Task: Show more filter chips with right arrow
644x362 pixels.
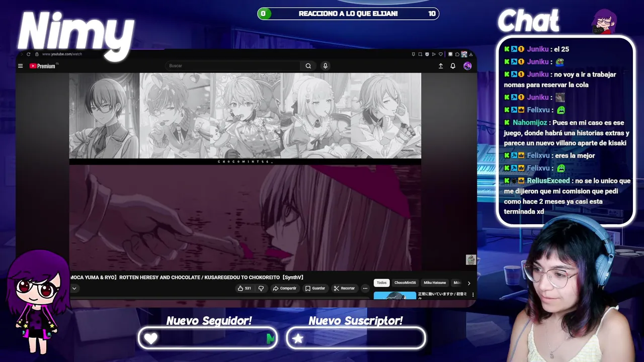Action: click(x=469, y=283)
